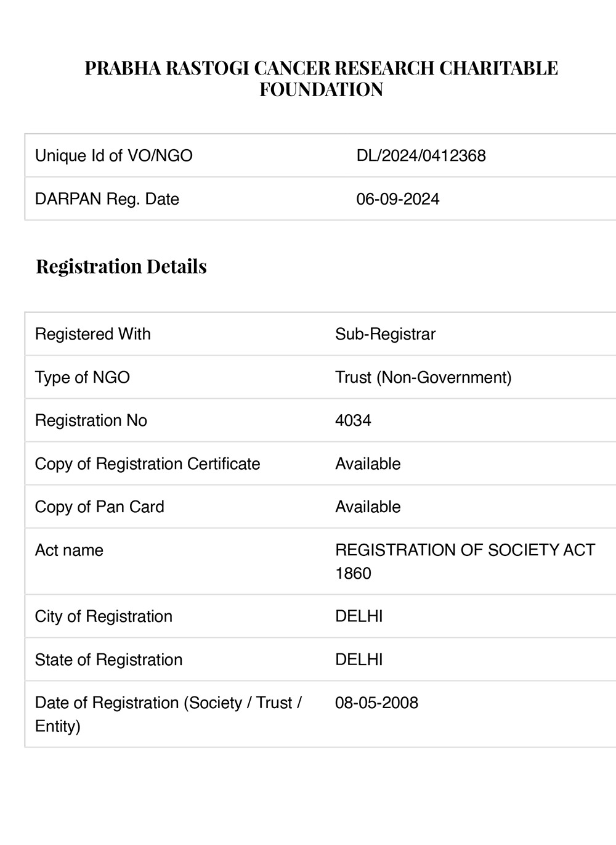Screen dimensions: 616x845
Task: Click the foundation name heading at top
Action: coord(321,78)
